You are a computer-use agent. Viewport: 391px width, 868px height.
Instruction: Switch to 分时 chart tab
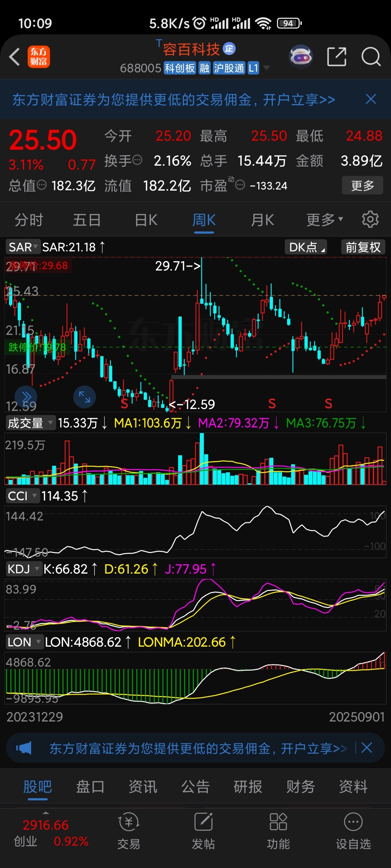point(29,220)
